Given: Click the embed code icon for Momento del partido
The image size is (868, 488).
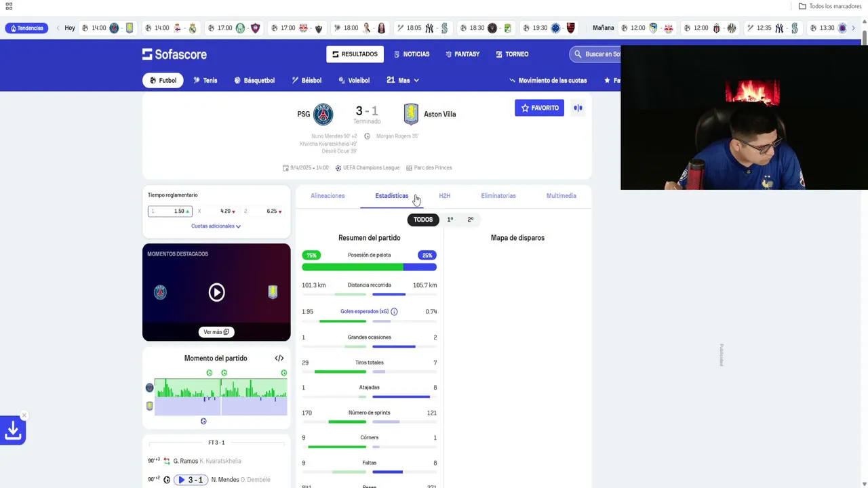Looking at the screenshot, I should pos(279,358).
